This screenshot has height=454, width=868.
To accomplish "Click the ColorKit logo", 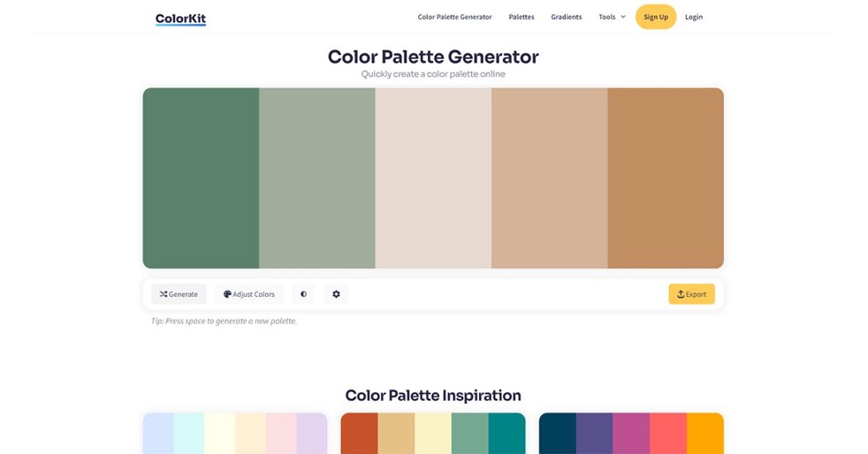I will [180, 19].
